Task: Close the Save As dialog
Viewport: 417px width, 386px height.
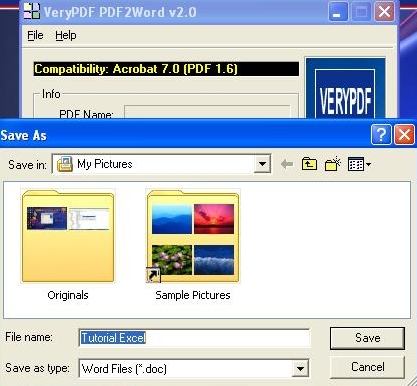Action: [404, 135]
